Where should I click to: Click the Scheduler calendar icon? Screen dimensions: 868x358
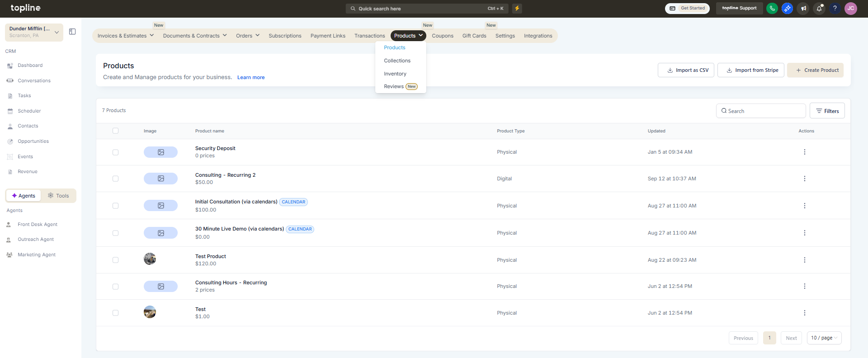(x=10, y=111)
